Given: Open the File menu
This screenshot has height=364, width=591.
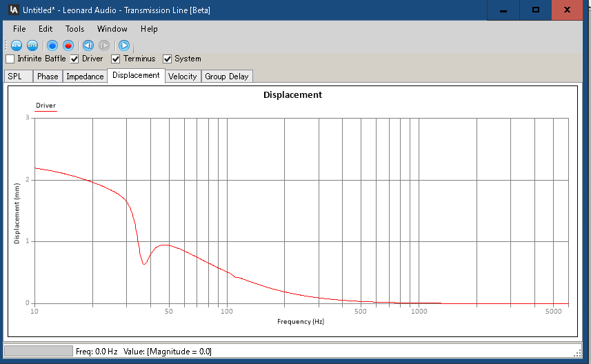Looking at the screenshot, I should pos(19,29).
